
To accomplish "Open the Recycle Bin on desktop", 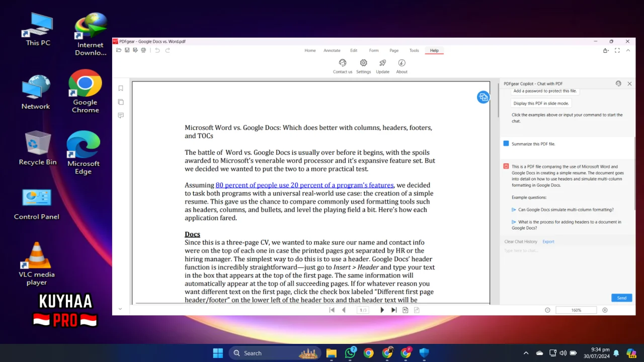I will point(38,148).
